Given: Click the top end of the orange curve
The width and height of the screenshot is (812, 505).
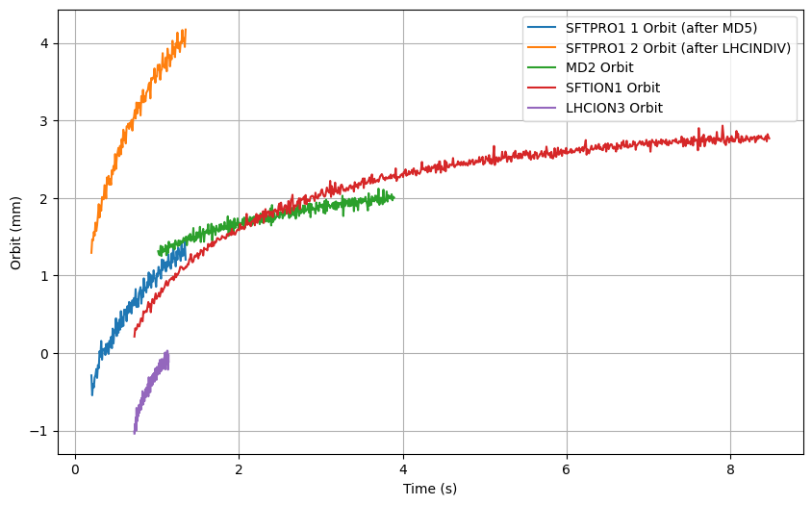Looking at the screenshot, I should (x=185, y=31).
